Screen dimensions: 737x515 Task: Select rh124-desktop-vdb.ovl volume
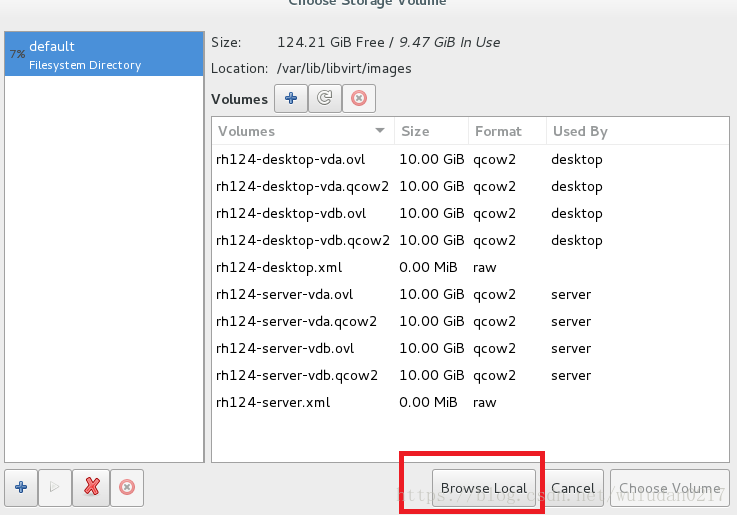click(470, 213)
